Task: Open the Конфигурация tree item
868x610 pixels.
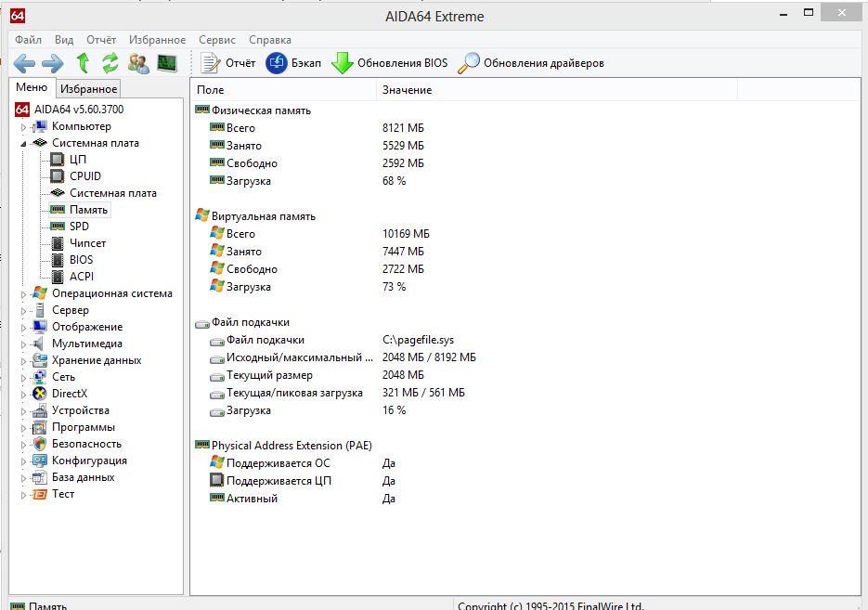Action: 89,460
